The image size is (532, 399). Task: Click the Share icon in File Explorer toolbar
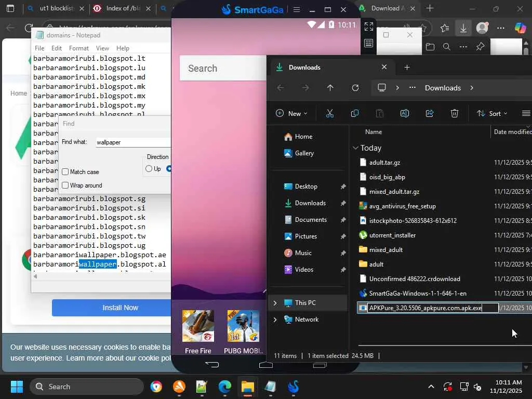pyautogui.click(x=430, y=113)
